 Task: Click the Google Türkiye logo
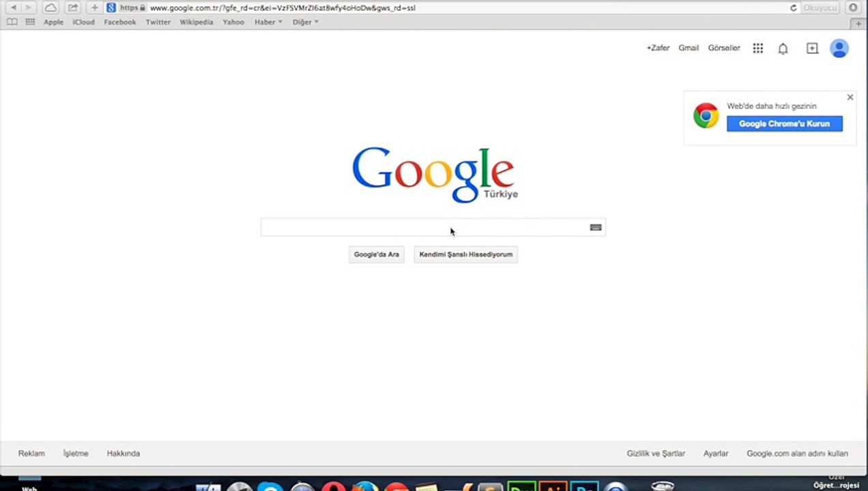pos(435,175)
